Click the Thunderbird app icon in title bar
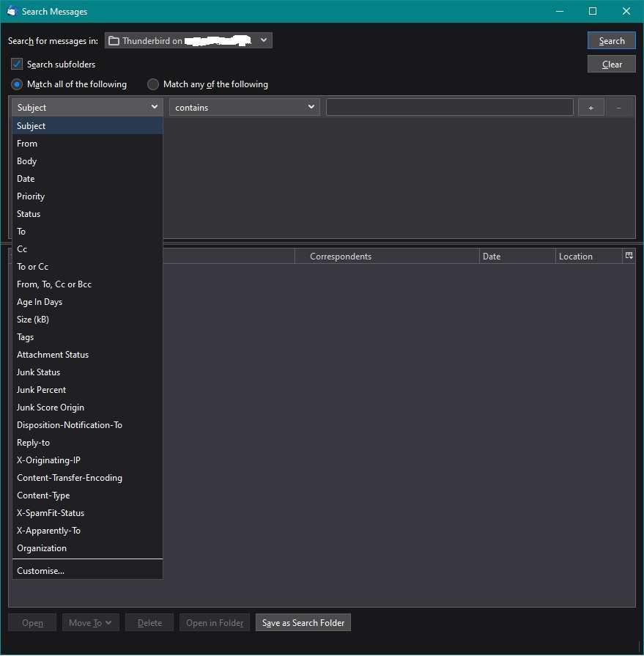Screen dimensions: 644x656 pos(12,11)
